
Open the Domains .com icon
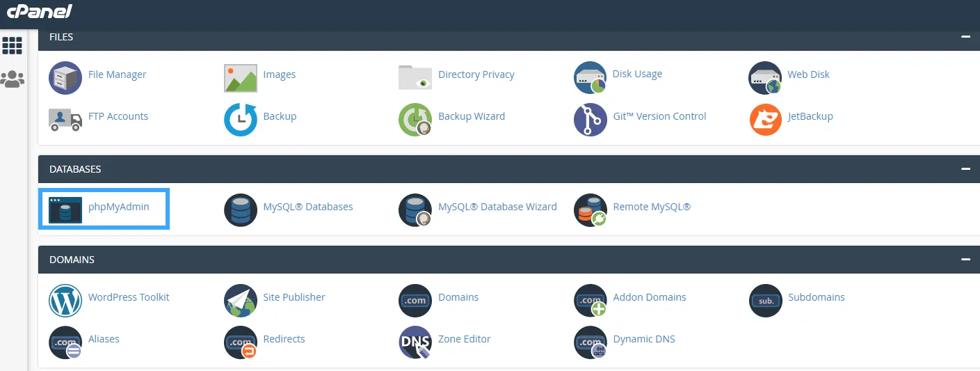coord(415,300)
